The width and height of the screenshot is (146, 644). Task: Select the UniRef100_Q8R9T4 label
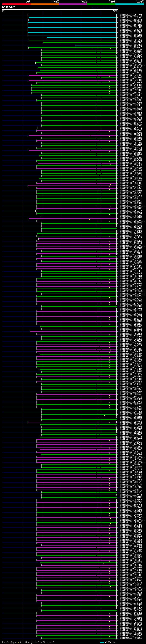click(x=131, y=60)
